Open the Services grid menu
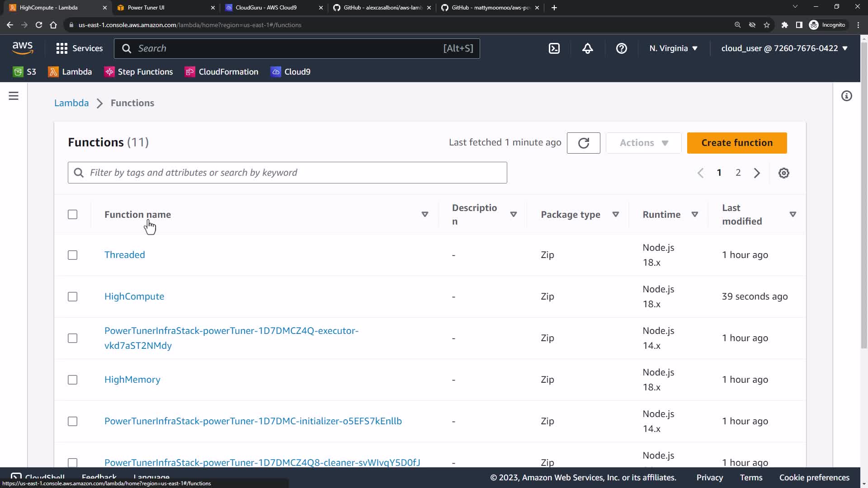 click(79, 48)
